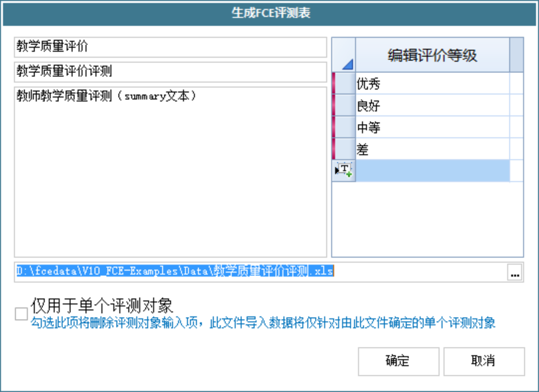Select the row marker beside 良好
539x392 pixels.
point(343,105)
